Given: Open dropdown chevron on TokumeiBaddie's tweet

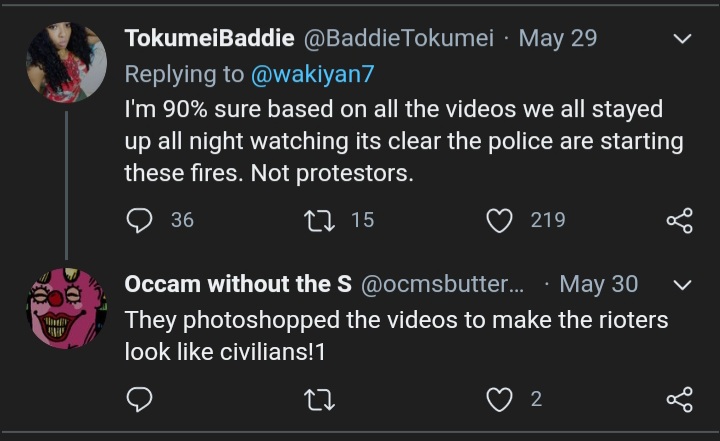Looking at the screenshot, I should click(x=682, y=39).
